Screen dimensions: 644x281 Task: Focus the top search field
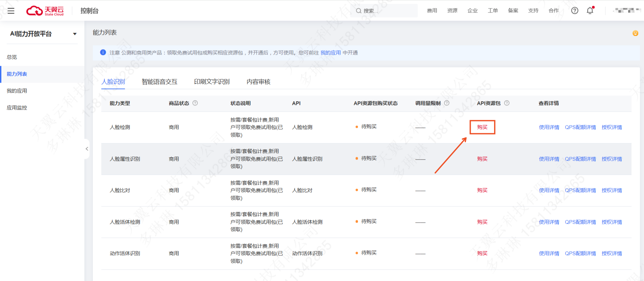point(384,11)
